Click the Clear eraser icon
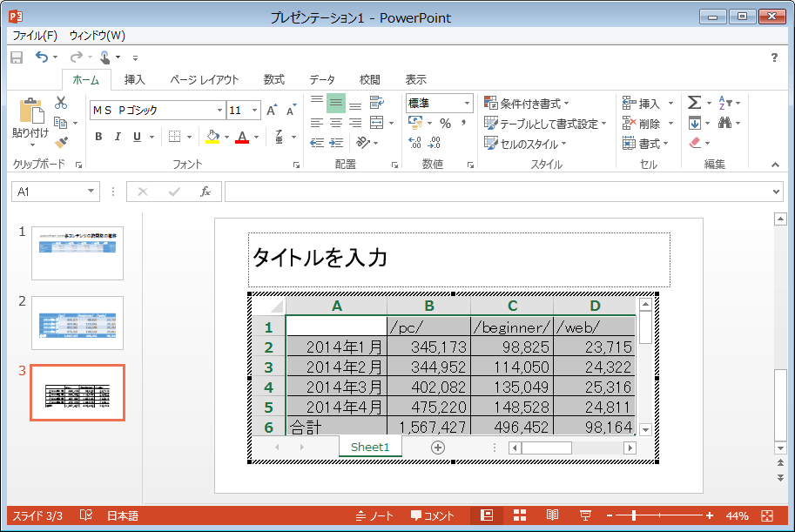 pos(695,143)
